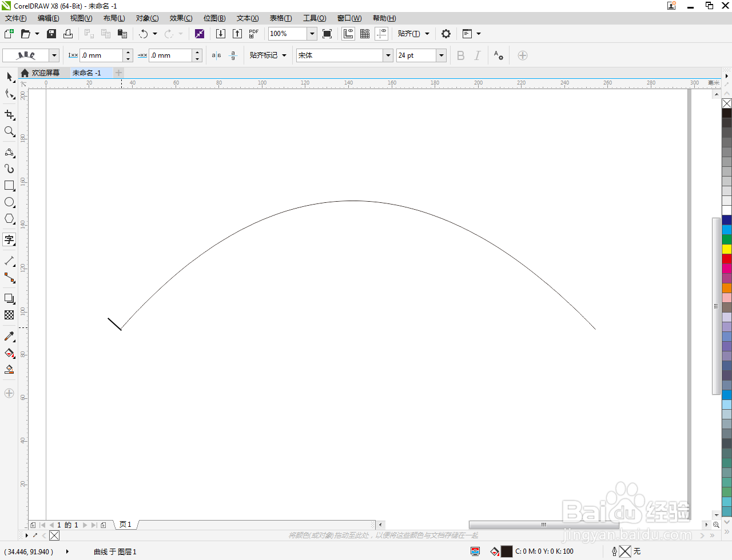The image size is (732, 560).
Task: Open the text orientation ABC preset dropdown
Action: (x=54, y=55)
